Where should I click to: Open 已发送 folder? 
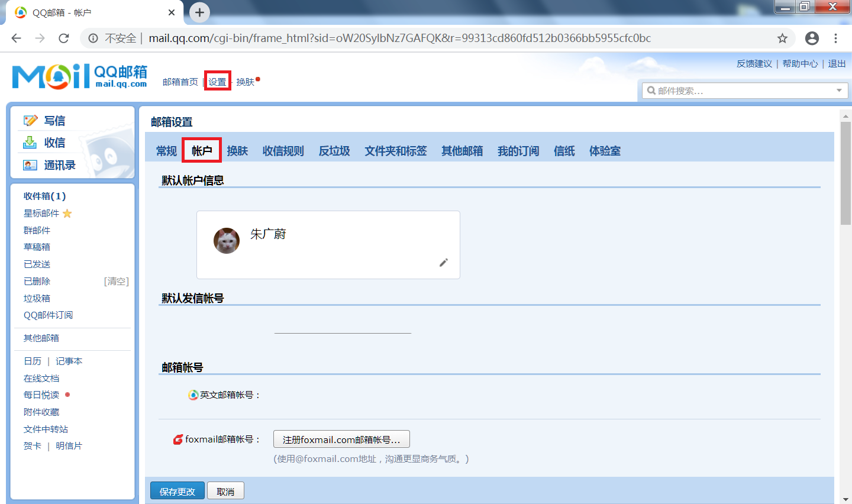(x=37, y=264)
